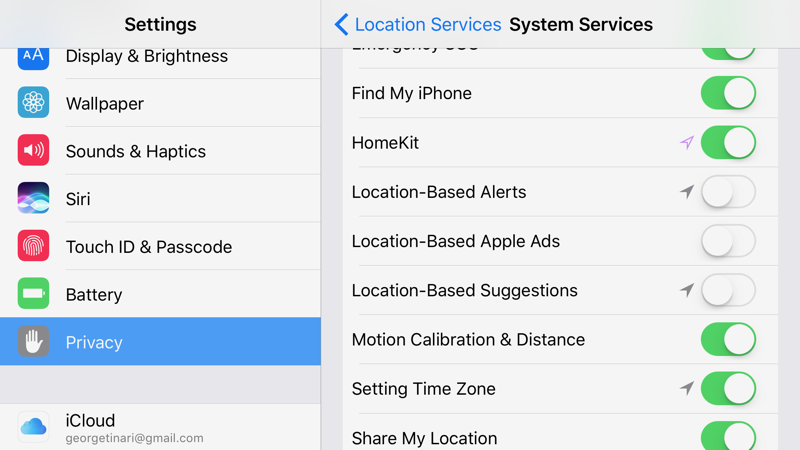Disable the Find My iPhone switch
Viewport: 800px width, 450px height.
[728, 94]
